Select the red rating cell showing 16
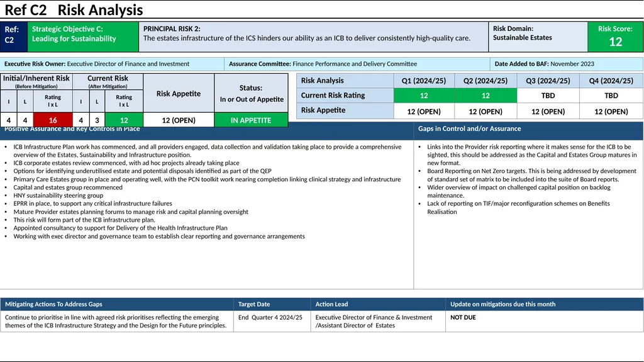The width and height of the screenshot is (644, 362). [x=53, y=120]
